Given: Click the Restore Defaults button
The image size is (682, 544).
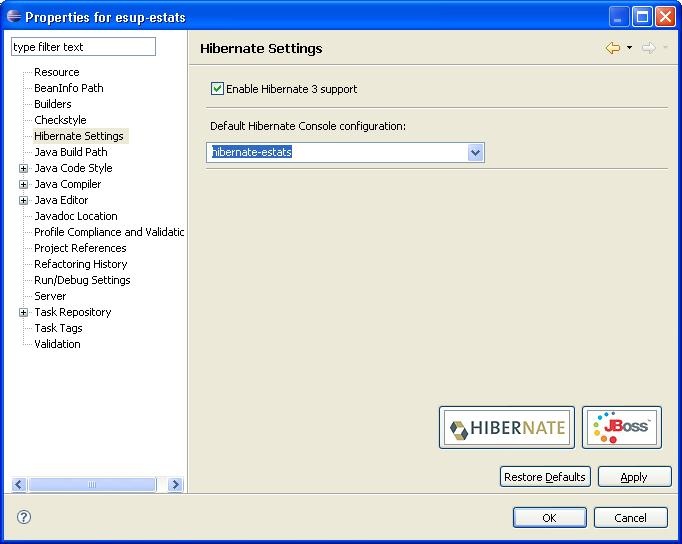Looking at the screenshot, I should coord(545,477).
